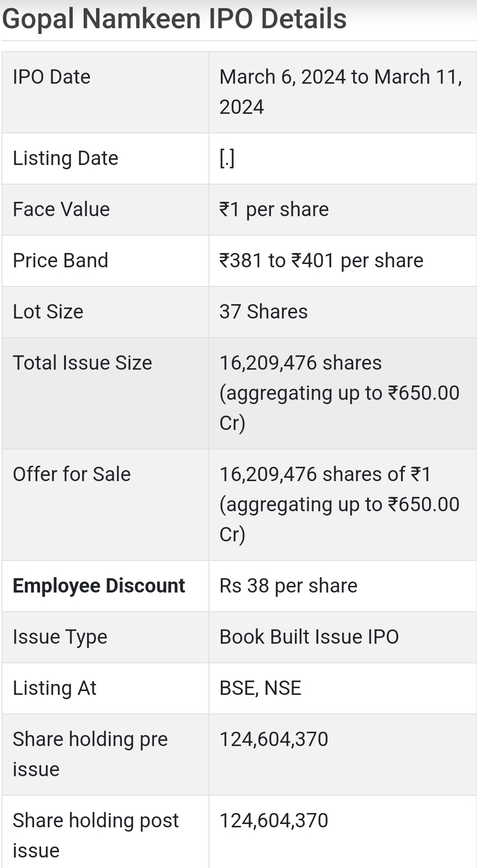The height and width of the screenshot is (868, 477).
Task: Click the ₹1 per share face value
Action: 274,209
